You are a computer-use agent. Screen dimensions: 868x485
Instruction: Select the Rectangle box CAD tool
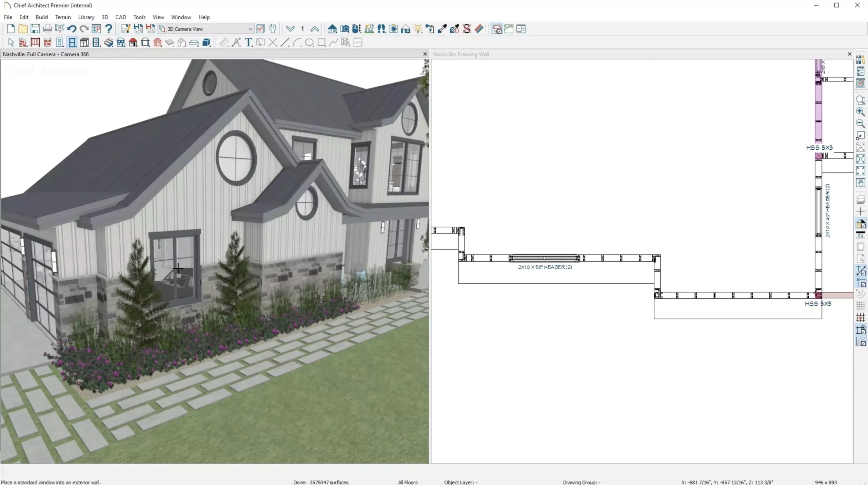coord(321,42)
